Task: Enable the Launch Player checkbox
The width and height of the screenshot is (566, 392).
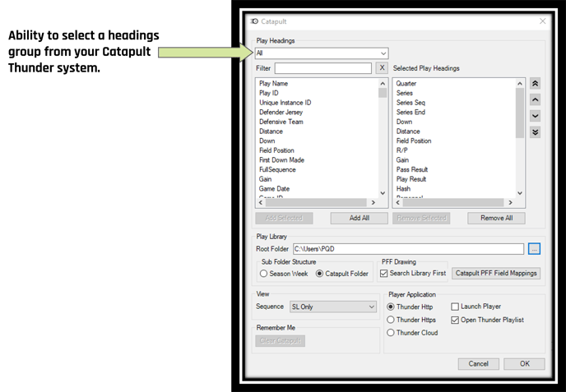Action: 476,307
